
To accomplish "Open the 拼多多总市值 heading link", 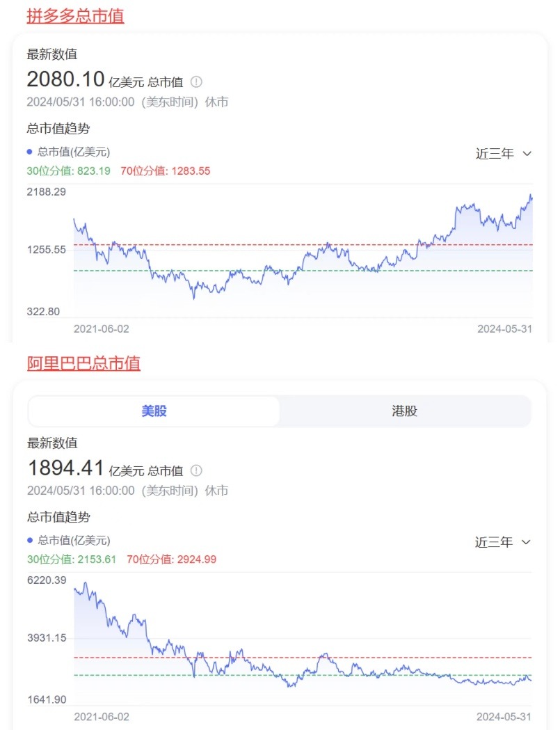I will point(75,16).
